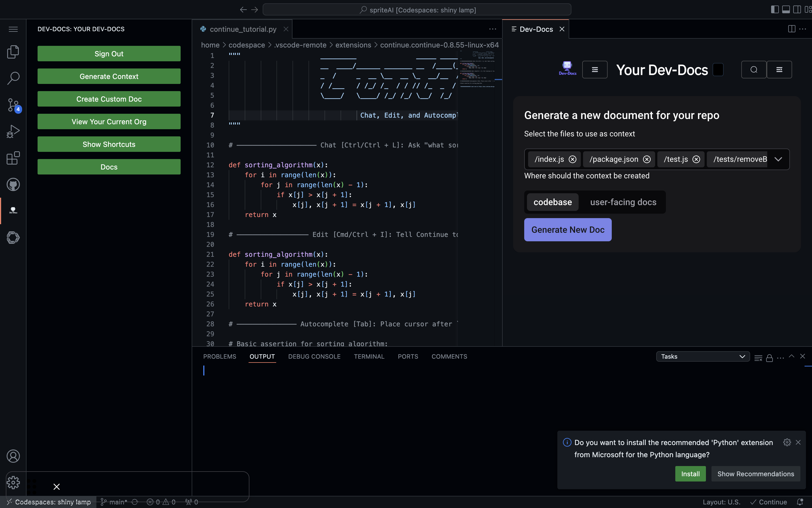812x508 pixels.
Task: Open the Tasks output channel dropdown
Action: 702,356
